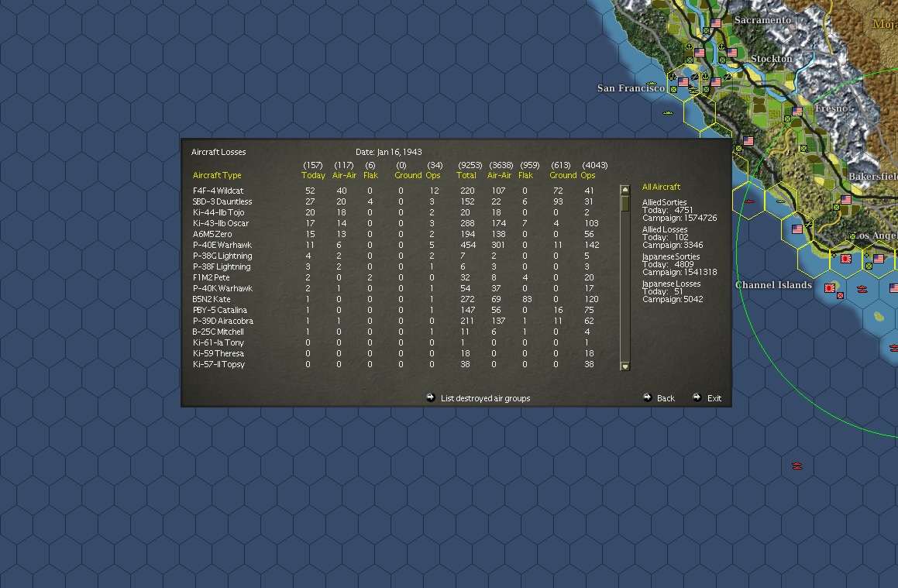
Task: Select the red task force east of Channel Islands
Action: pyautogui.click(x=862, y=290)
